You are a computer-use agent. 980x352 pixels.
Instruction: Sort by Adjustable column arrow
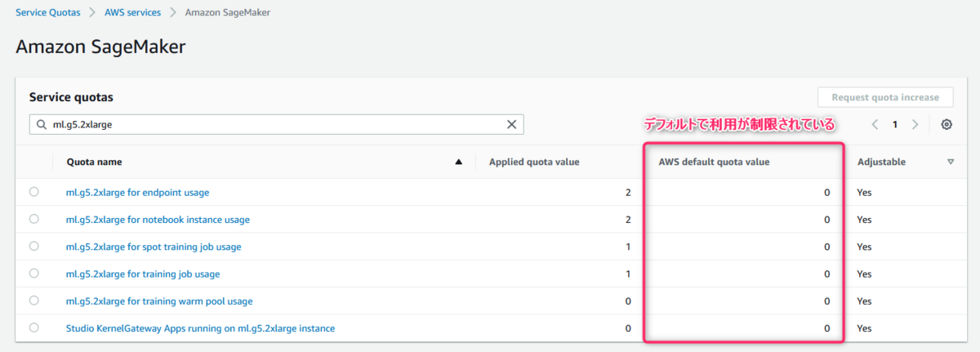tap(951, 162)
